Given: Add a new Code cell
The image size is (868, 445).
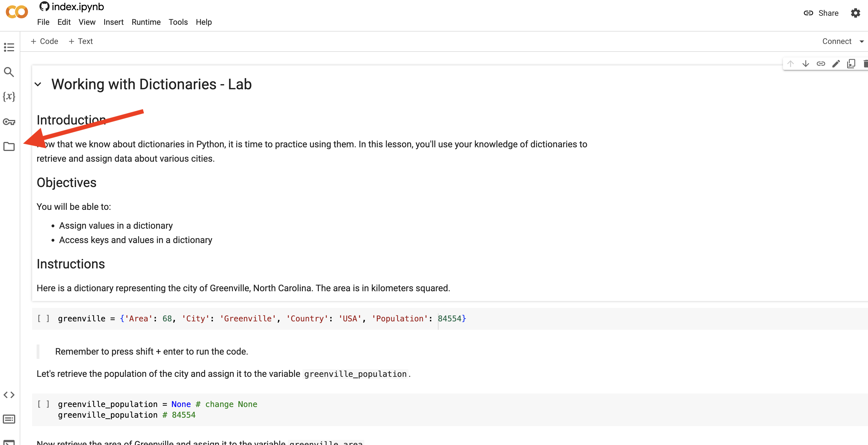Looking at the screenshot, I should click(44, 41).
